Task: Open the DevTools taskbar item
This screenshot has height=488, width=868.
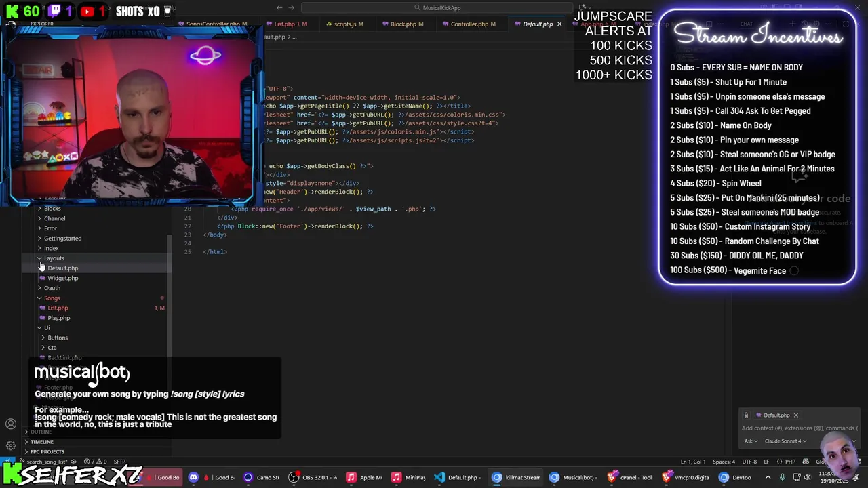Action: click(x=736, y=477)
